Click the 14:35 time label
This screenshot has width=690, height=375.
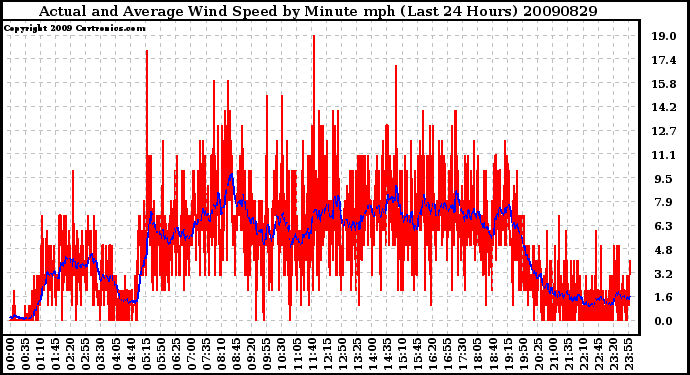coord(387,355)
